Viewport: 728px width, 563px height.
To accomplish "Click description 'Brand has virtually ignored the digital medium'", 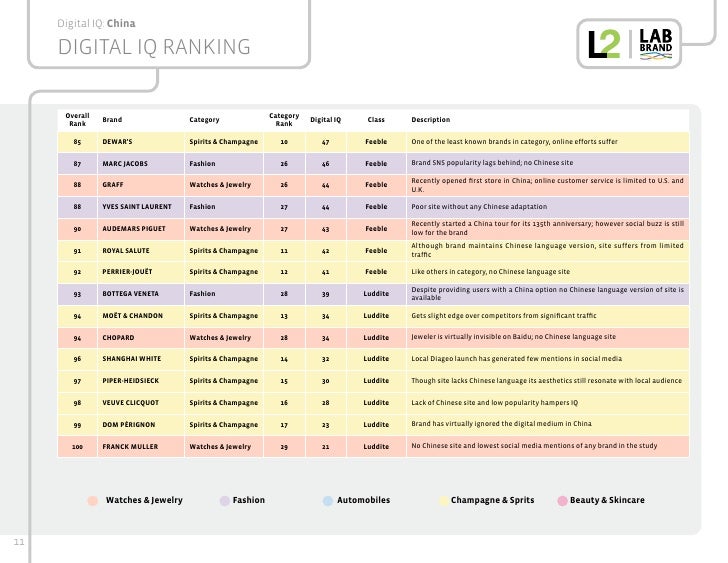I will (x=501, y=424).
